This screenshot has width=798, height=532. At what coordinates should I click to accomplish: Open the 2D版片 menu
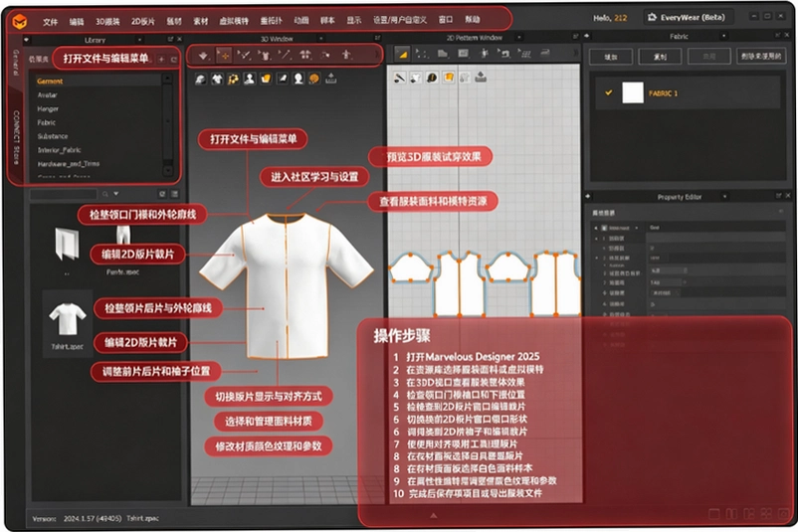[143, 21]
